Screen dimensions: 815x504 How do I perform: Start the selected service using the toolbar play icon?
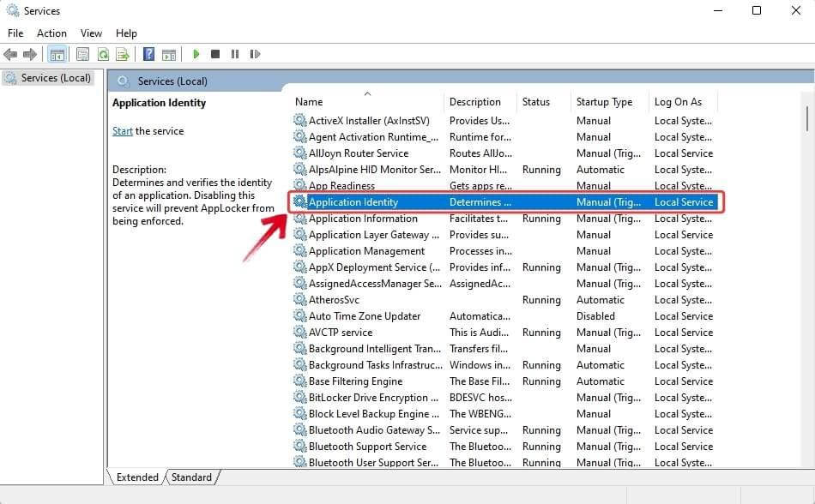tap(196, 54)
